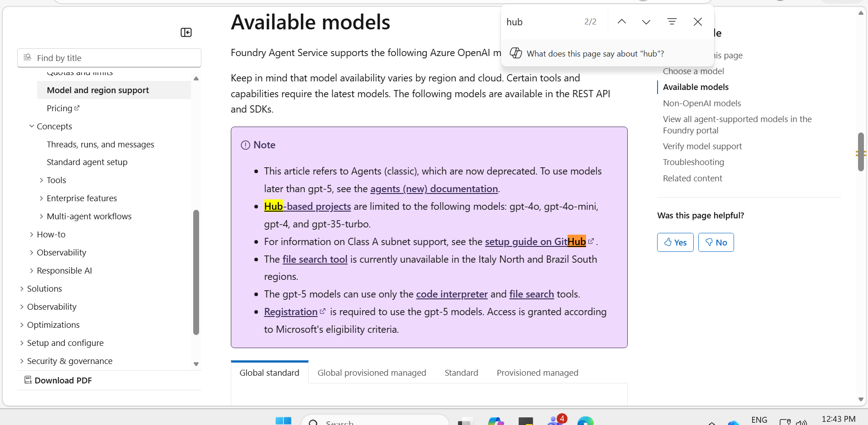This screenshot has height=425, width=868.
Task: Go to previous find result arrow
Action: point(622,22)
